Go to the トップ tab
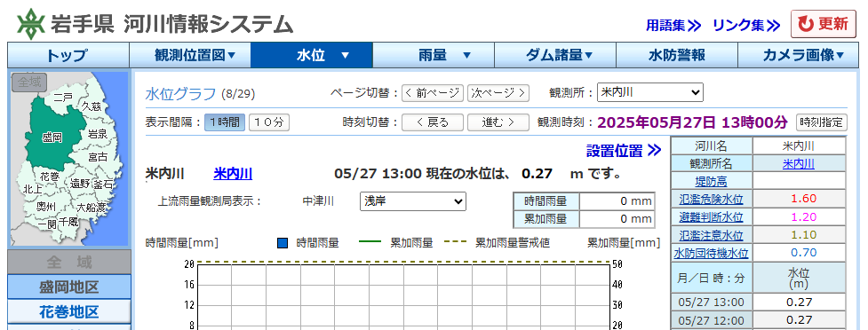 [68, 55]
